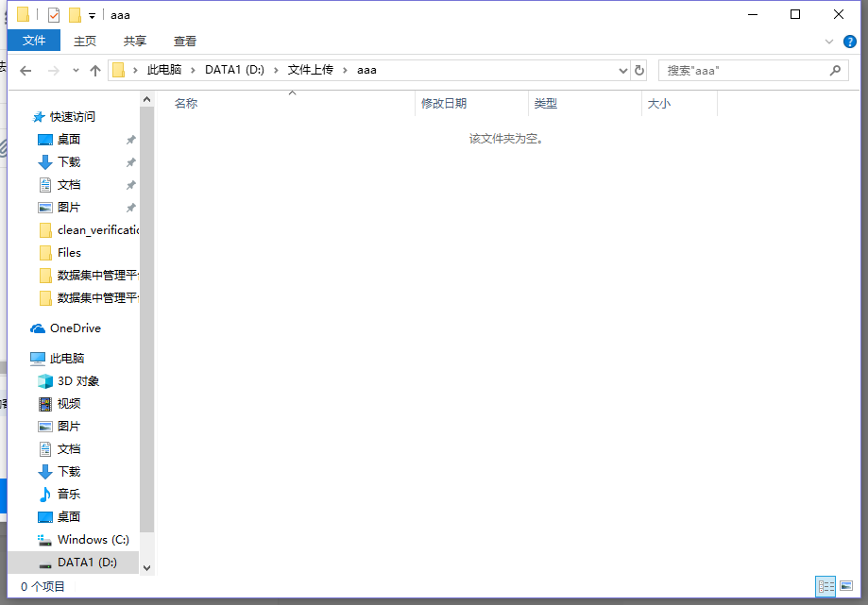This screenshot has height=605, width=868.
Task: Refresh the current folder view
Action: [x=639, y=71]
